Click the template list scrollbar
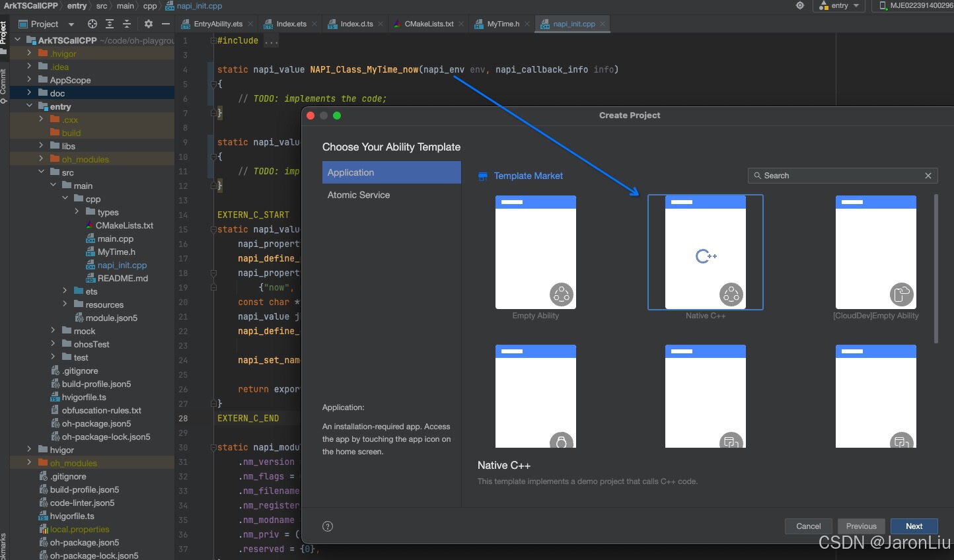The width and height of the screenshot is (954, 560). coord(936,267)
